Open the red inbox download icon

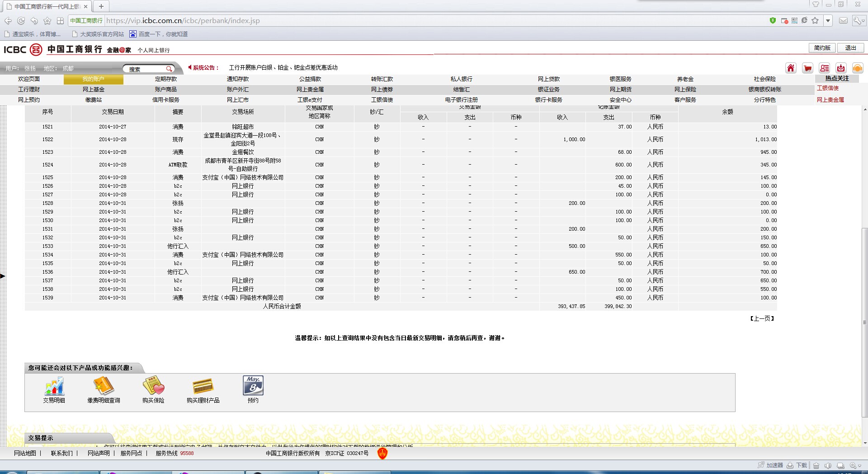coord(841,68)
